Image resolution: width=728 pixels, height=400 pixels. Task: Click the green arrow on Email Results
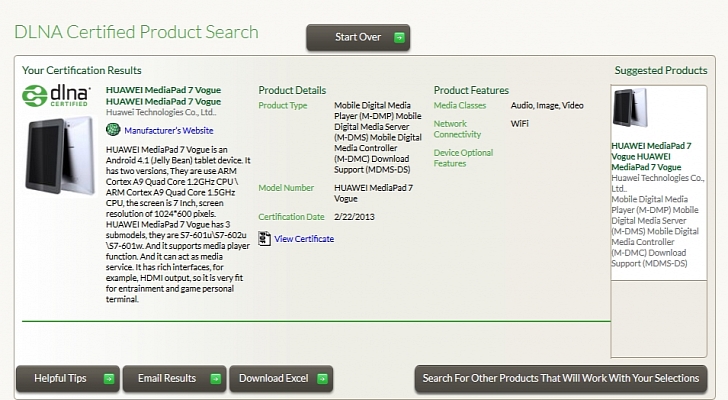[x=215, y=379]
